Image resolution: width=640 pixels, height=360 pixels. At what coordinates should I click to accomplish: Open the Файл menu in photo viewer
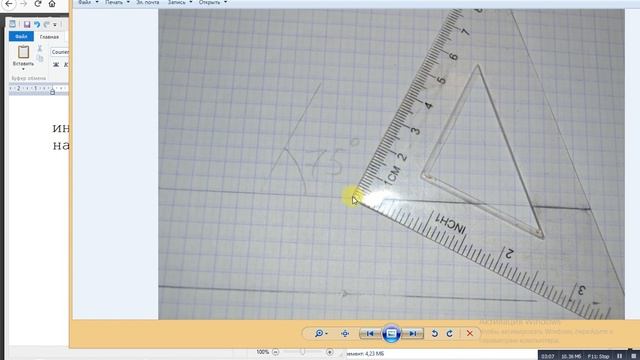[x=84, y=2]
